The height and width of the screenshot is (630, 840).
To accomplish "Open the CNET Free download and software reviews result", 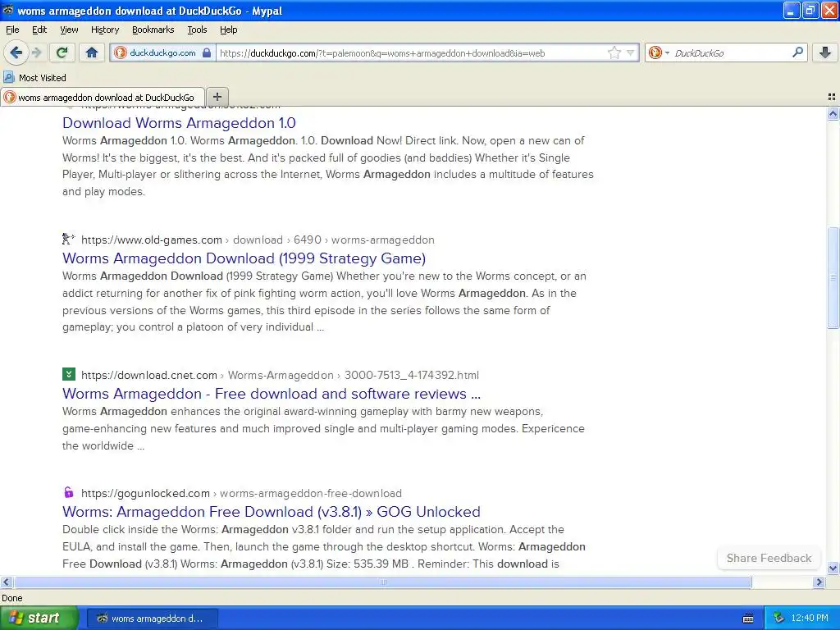I will (x=271, y=394).
